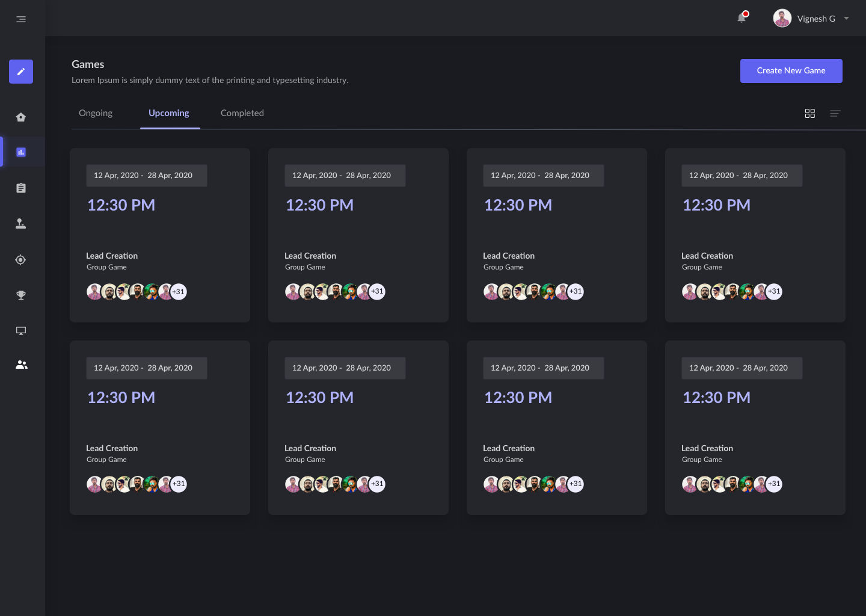866x616 pixels.
Task: Open the joystick games sidebar icon
Action: coord(21,224)
